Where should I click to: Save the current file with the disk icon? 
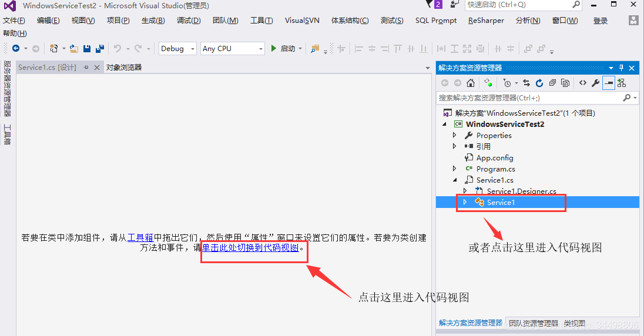point(86,49)
